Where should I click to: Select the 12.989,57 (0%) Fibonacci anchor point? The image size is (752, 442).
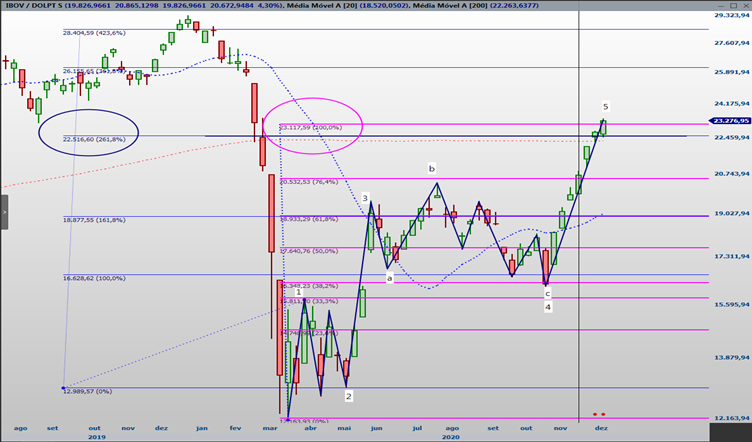point(63,388)
